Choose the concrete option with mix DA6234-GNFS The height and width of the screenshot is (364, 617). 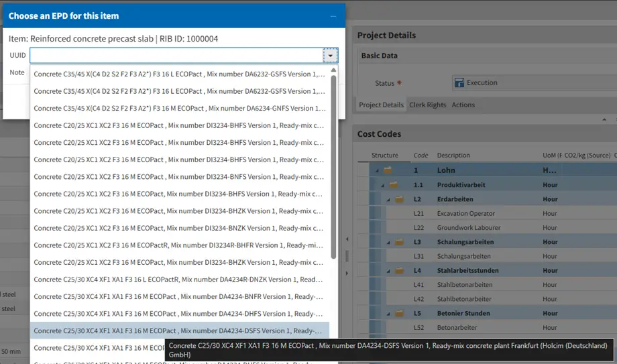(x=178, y=108)
